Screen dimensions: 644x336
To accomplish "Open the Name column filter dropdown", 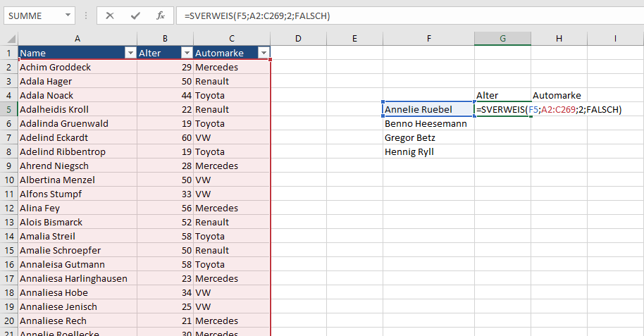I will (130, 53).
